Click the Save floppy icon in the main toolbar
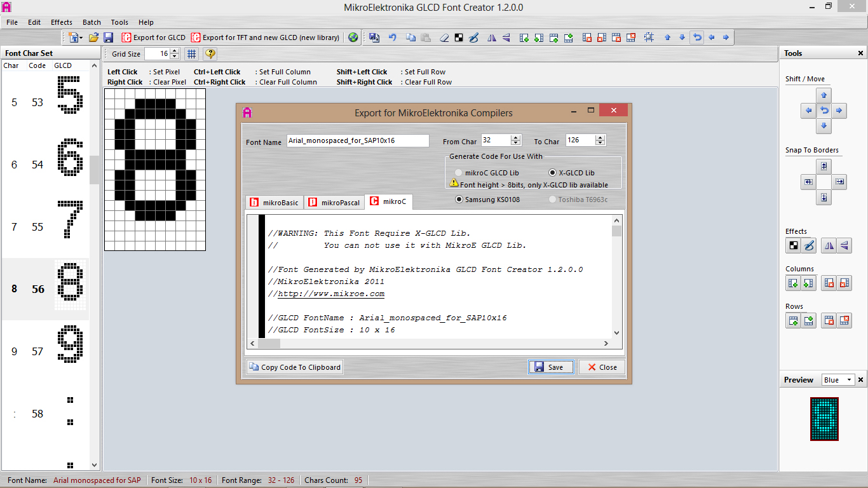The width and height of the screenshot is (868, 488). pyautogui.click(x=108, y=37)
